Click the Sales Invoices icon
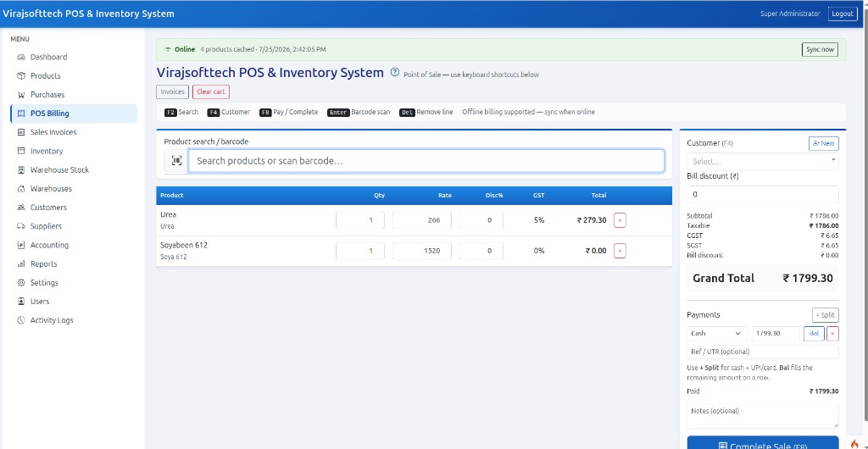Screen dimensions: 868x449 coord(21,132)
